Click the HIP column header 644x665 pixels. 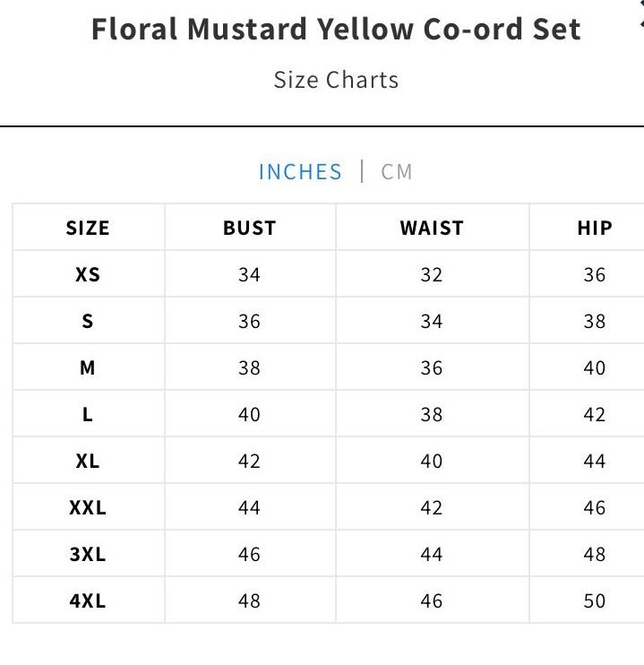click(595, 228)
